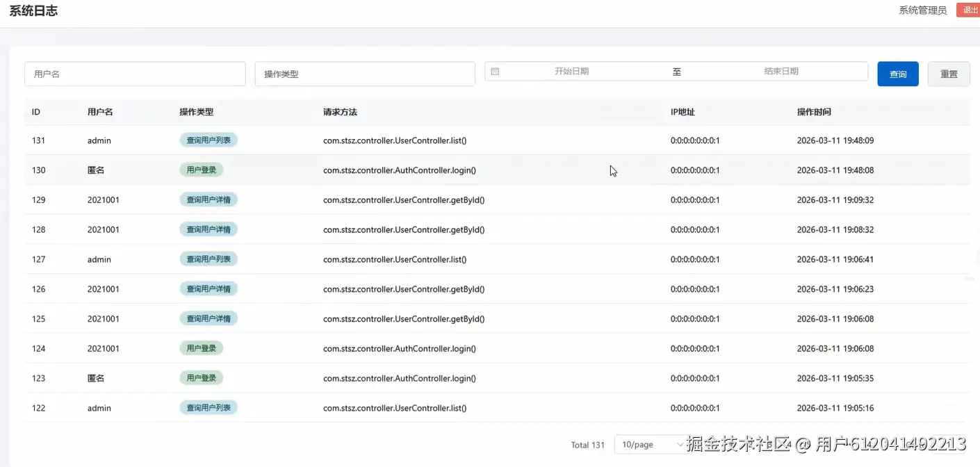Click the 系统管理员 user label
This screenshot has width=980, height=467.
(x=922, y=10)
